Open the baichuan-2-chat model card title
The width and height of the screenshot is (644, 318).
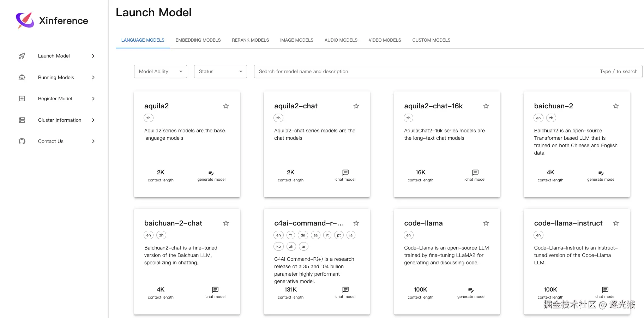(173, 223)
